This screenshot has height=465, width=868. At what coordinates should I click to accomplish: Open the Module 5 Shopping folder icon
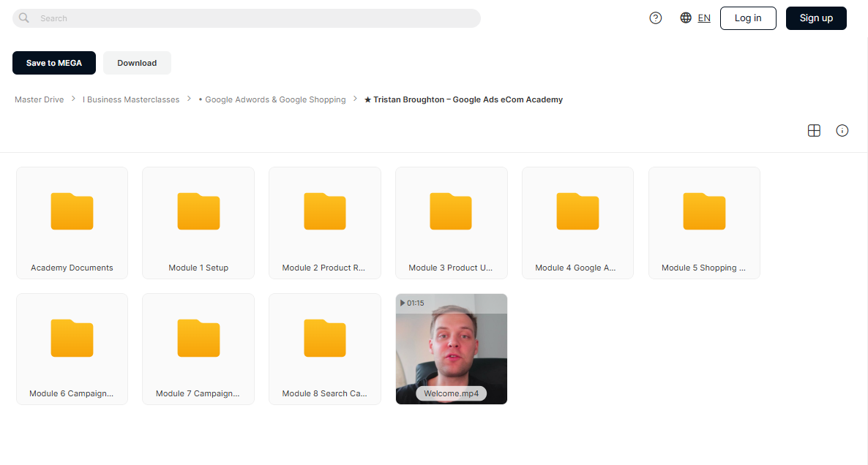pyautogui.click(x=704, y=211)
